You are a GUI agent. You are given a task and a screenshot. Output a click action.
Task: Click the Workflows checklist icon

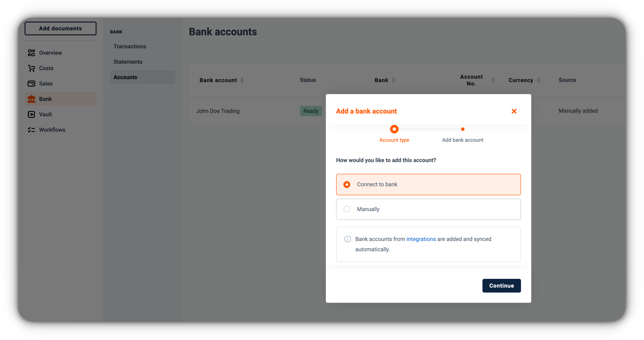31,130
